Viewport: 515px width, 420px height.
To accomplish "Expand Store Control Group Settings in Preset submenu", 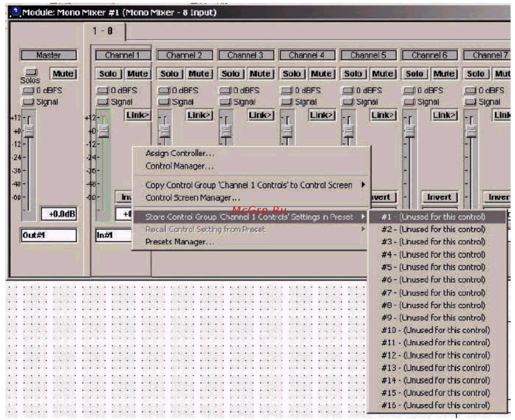I will pyautogui.click(x=251, y=217).
